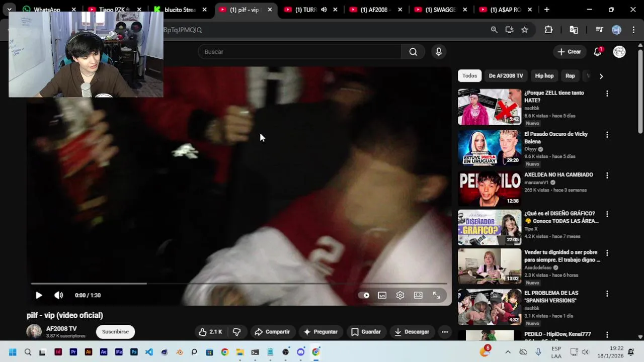Screen dimensions: 644x362
Task: Open Chrome zoom magnifier in address bar
Action: coord(494,30)
